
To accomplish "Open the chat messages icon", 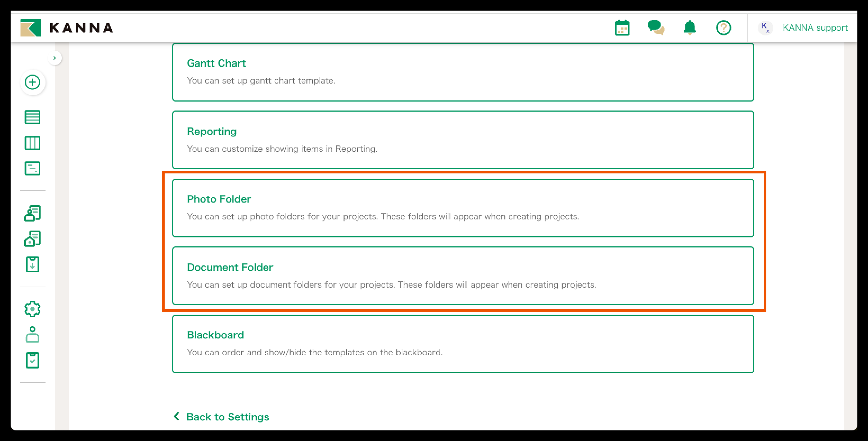I will 655,27.
